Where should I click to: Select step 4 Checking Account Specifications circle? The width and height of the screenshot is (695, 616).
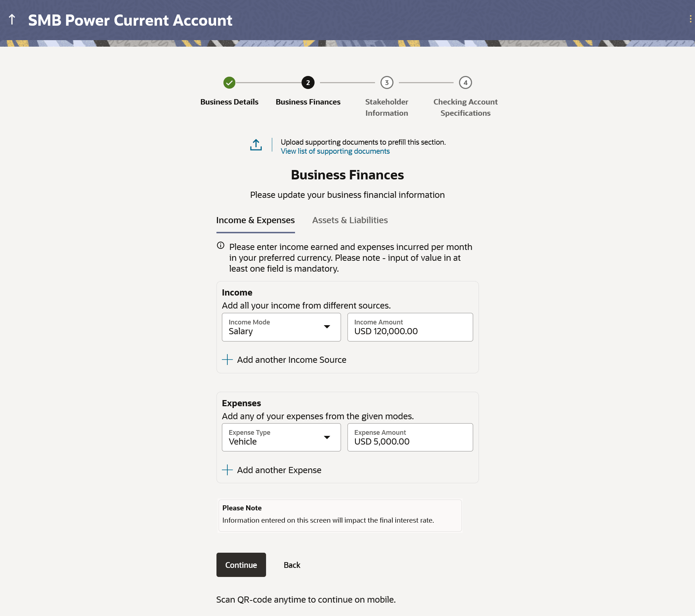click(465, 83)
